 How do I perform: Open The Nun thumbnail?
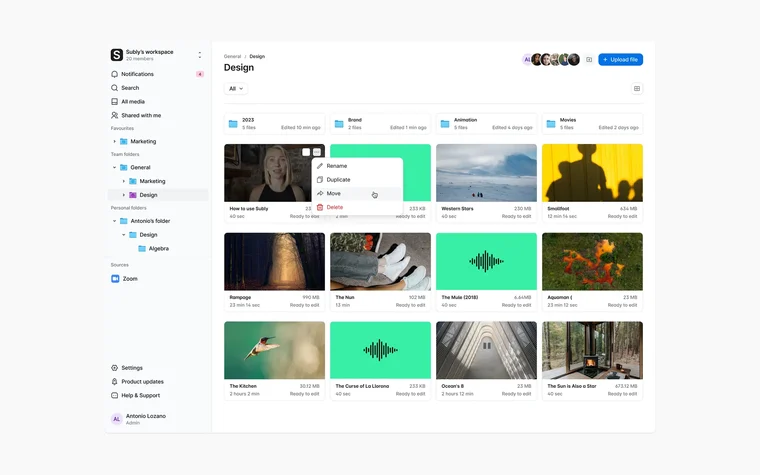pyautogui.click(x=380, y=261)
